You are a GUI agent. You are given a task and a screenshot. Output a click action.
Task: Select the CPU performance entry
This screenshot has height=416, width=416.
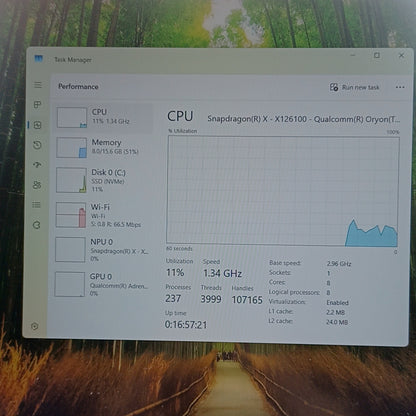(103, 117)
